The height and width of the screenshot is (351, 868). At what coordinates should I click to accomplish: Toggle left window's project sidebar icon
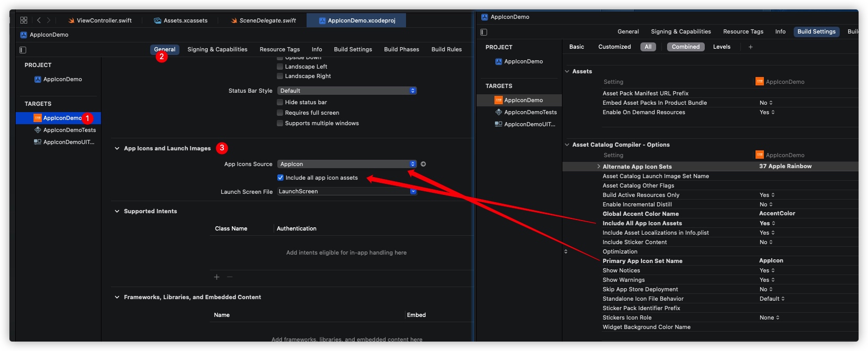(x=22, y=50)
